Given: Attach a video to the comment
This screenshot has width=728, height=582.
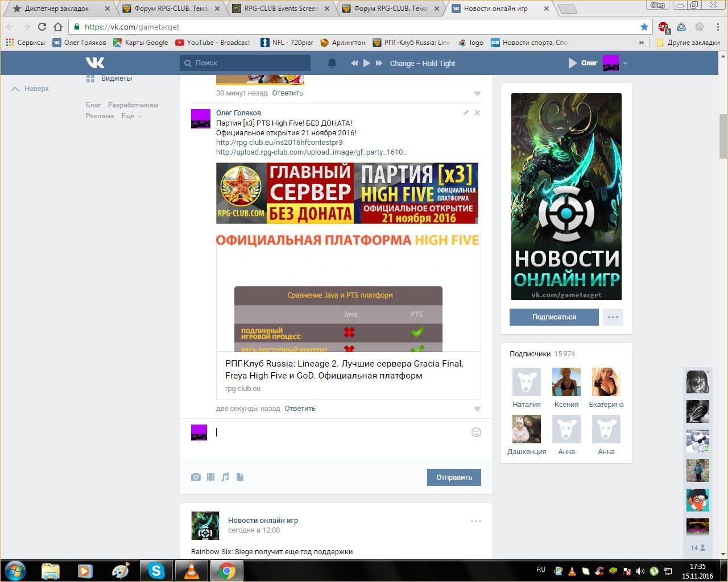Looking at the screenshot, I should pos(210,477).
